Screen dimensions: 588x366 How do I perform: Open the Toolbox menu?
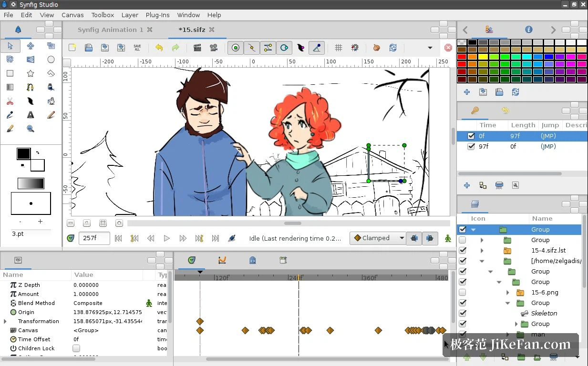[103, 15]
